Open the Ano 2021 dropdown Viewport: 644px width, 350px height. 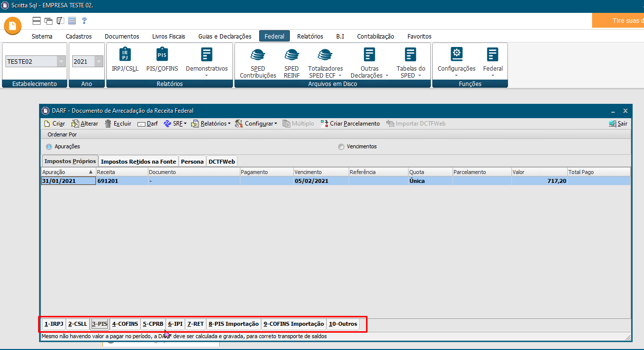tap(98, 61)
